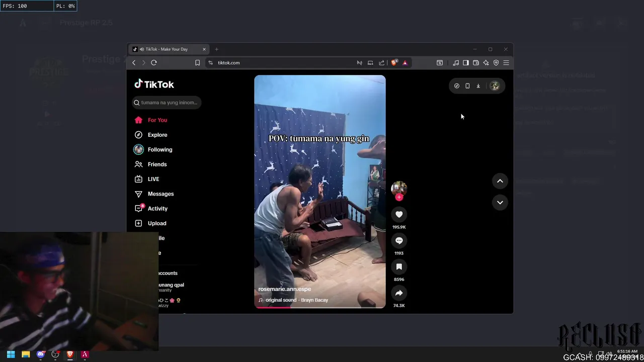This screenshot has width=644, height=362.
Task: Go back using browser back arrow
Action: [x=134, y=63]
